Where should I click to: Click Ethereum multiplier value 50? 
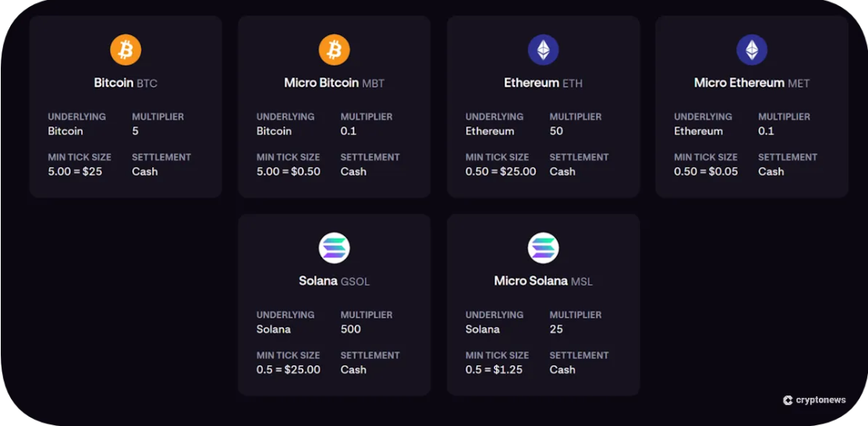pyautogui.click(x=556, y=131)
